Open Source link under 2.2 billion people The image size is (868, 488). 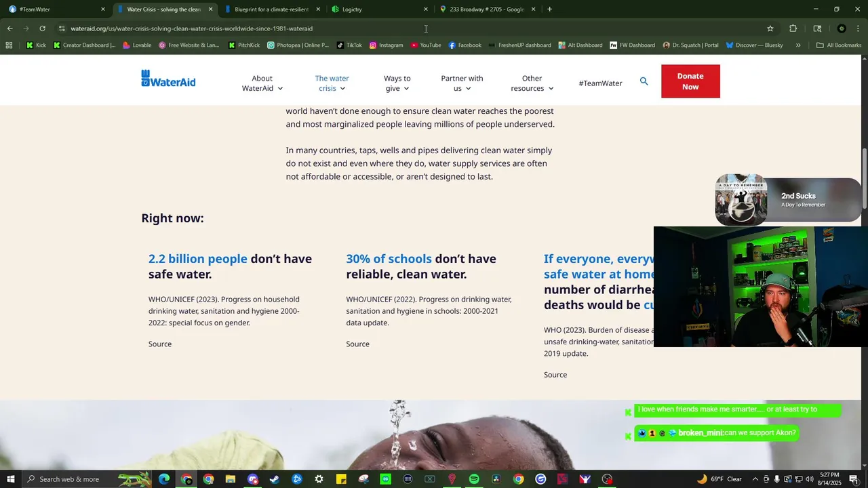pos(160,344)
